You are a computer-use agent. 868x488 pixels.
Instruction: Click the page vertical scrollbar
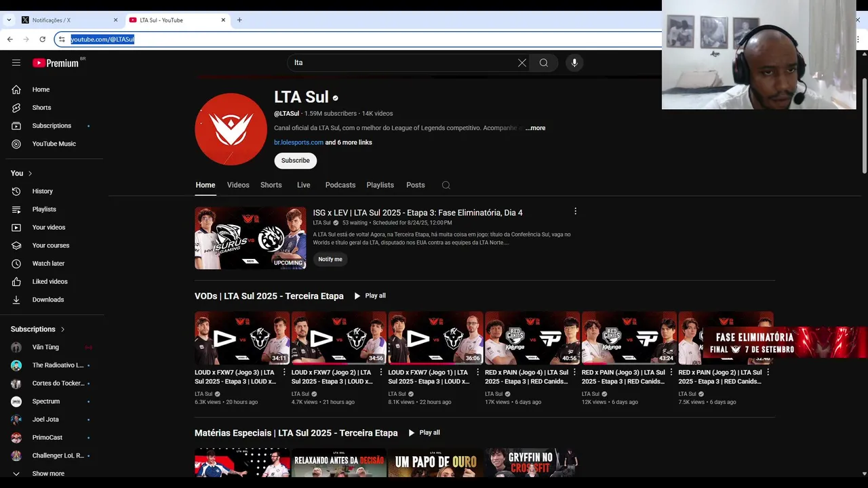[x=863, y=125]
